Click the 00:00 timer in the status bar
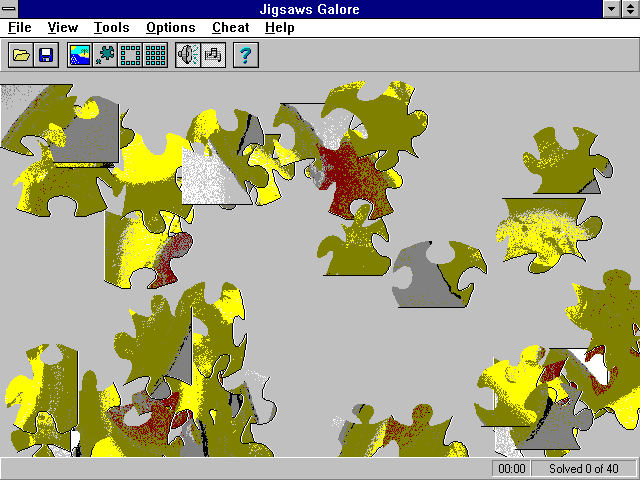Screen dimensions: 640x480 [511, 469]
